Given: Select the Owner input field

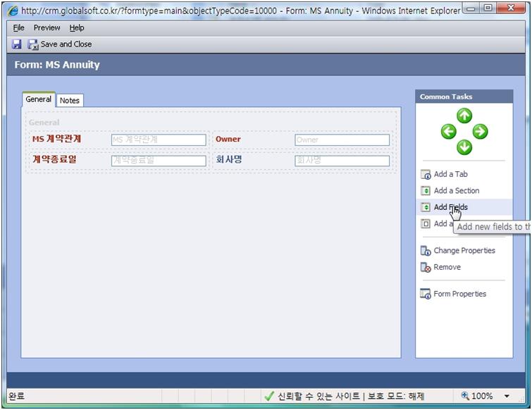Looking at the screenshot, I should click(x=342, y=139).
